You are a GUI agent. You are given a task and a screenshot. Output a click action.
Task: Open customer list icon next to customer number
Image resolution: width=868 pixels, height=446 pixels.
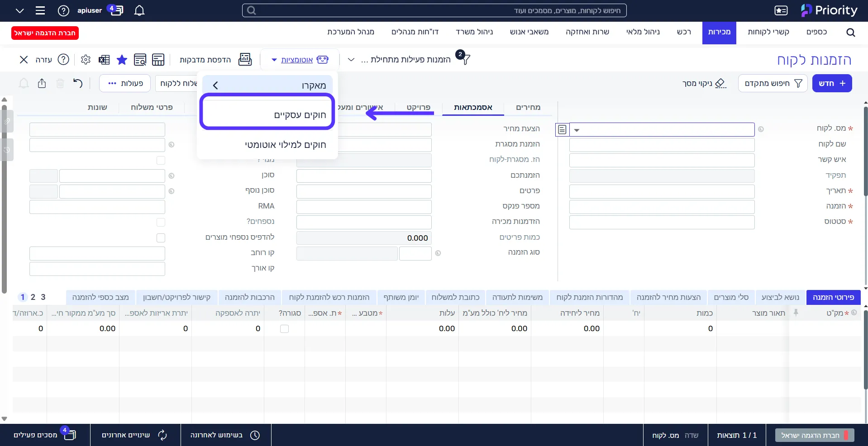click(562, 130)
